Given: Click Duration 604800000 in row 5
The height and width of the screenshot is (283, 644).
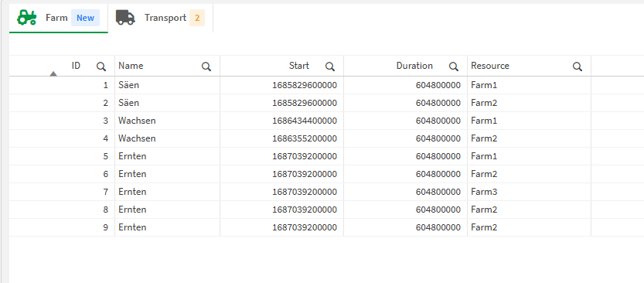Looking at the screenshot, I should coord(438,156).
